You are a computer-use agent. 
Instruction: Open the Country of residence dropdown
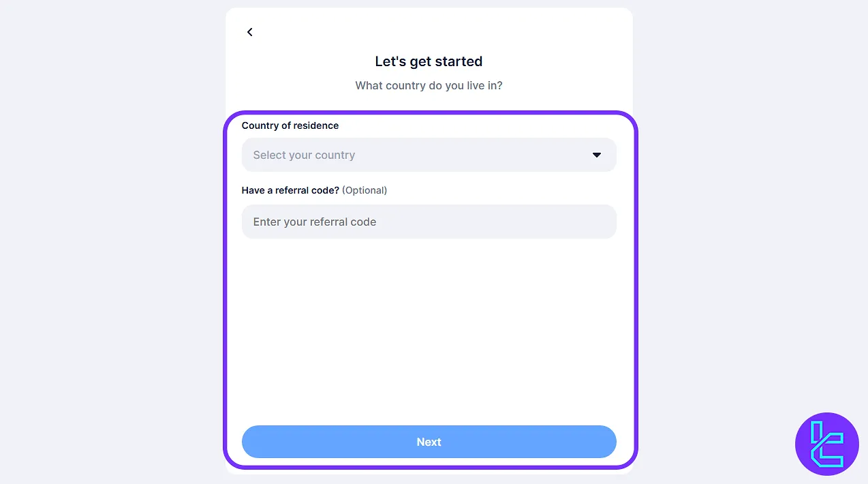point(429,155)
